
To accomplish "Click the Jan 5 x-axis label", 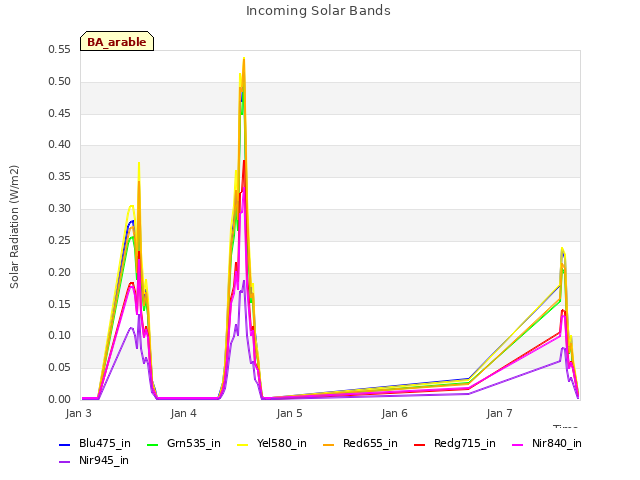I will (x=289, y=413).
